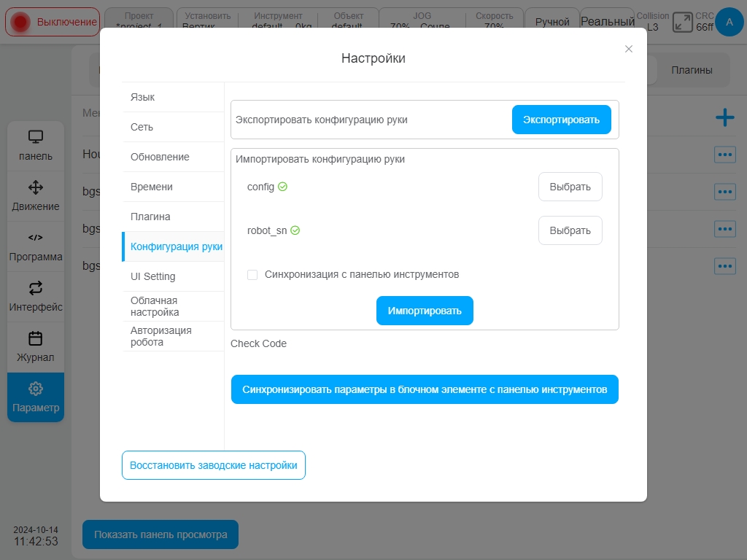Close the Настройки dialog with X

(x=628, y=49)
